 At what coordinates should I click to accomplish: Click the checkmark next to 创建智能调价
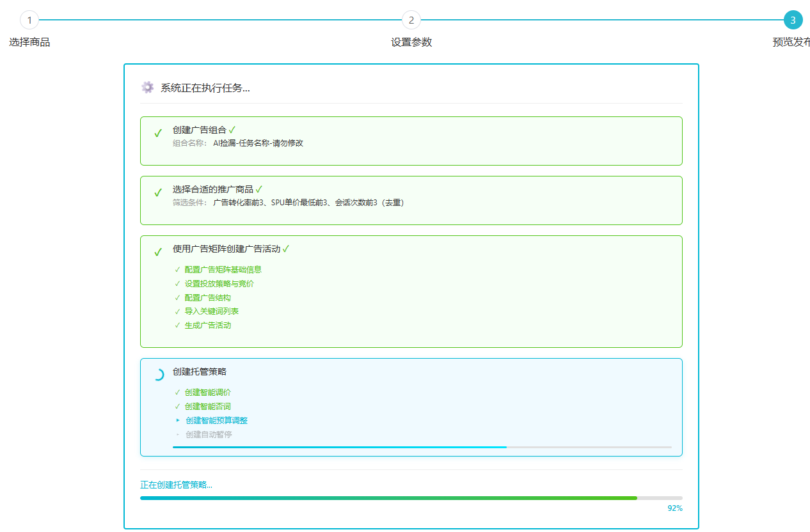(177, 393)
